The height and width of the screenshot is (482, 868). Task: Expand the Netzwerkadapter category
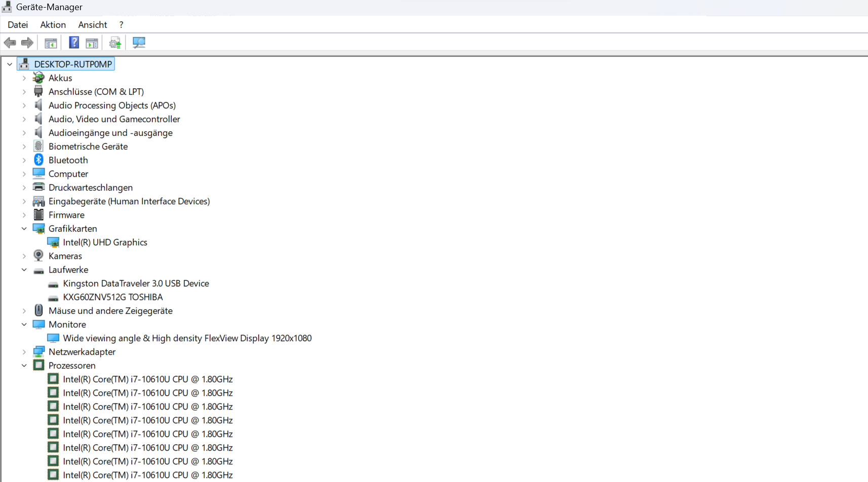24,352
